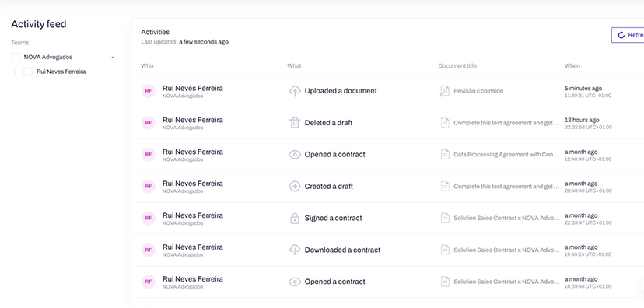Refresh the activities list
This screenshot has width=644, height=308.
click(628, 35)
